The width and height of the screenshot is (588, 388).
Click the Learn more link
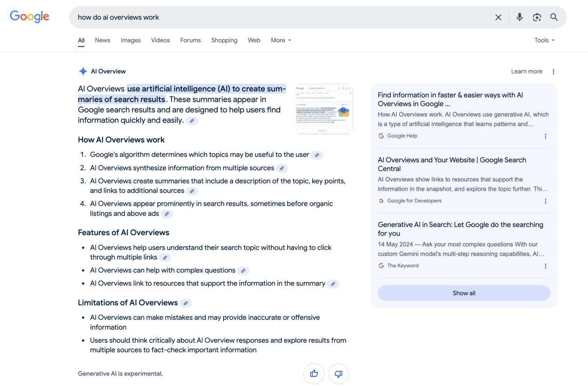tap(527, 71)
